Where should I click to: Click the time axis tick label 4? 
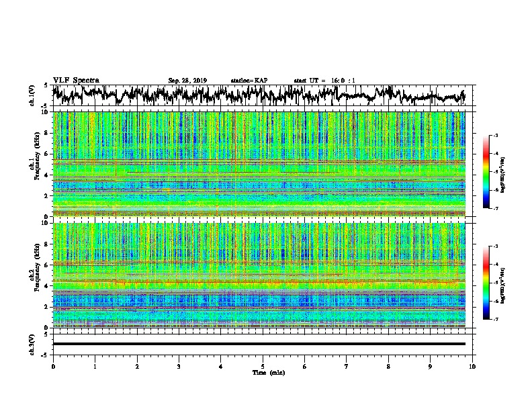(x=221, y=367)
